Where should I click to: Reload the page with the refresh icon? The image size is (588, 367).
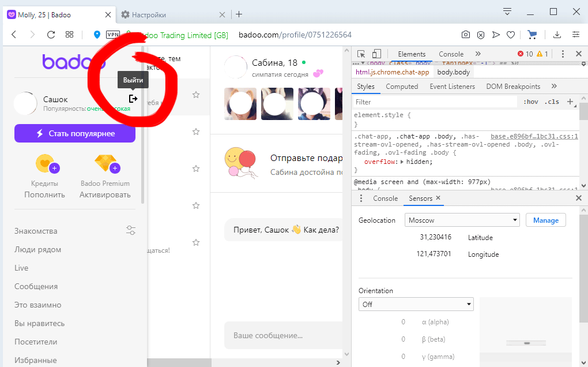pyautogui.click(x=51, y=35)
